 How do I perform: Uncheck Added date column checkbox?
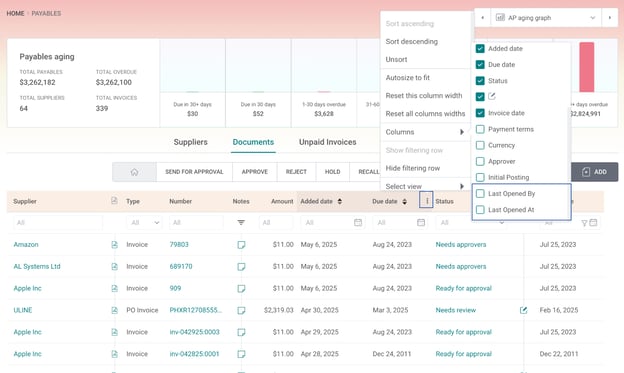click(x=480, y=49)
